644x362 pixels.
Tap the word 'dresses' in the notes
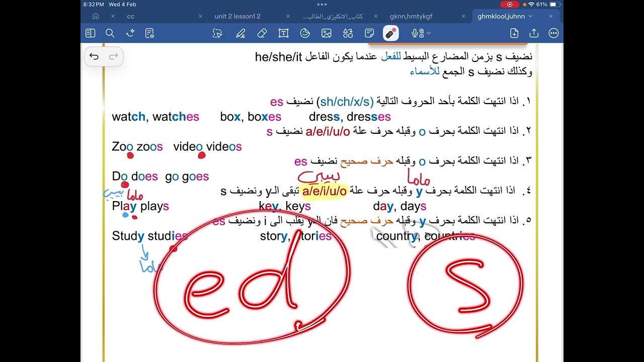[x=369, y=117]
